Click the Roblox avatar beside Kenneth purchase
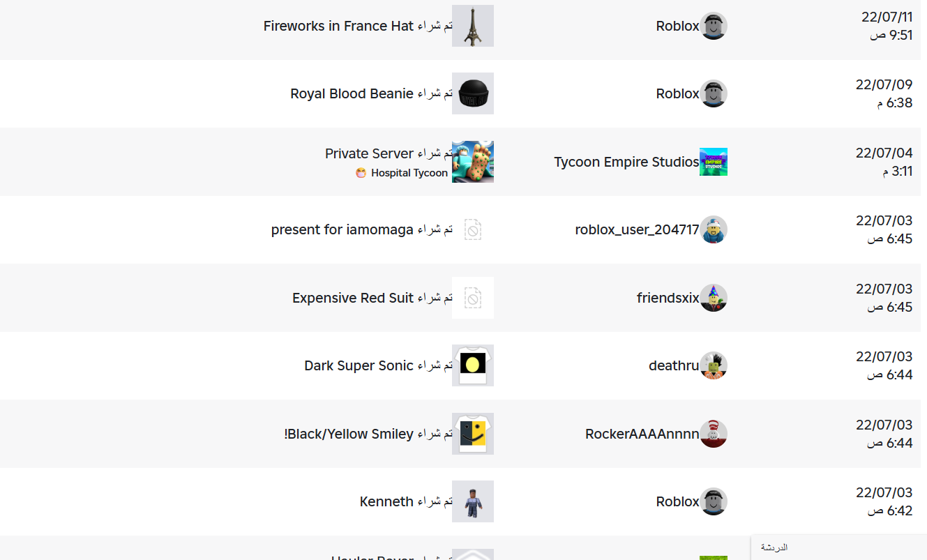The height and width of the screenshot is (560, 927). click(713, 501)
